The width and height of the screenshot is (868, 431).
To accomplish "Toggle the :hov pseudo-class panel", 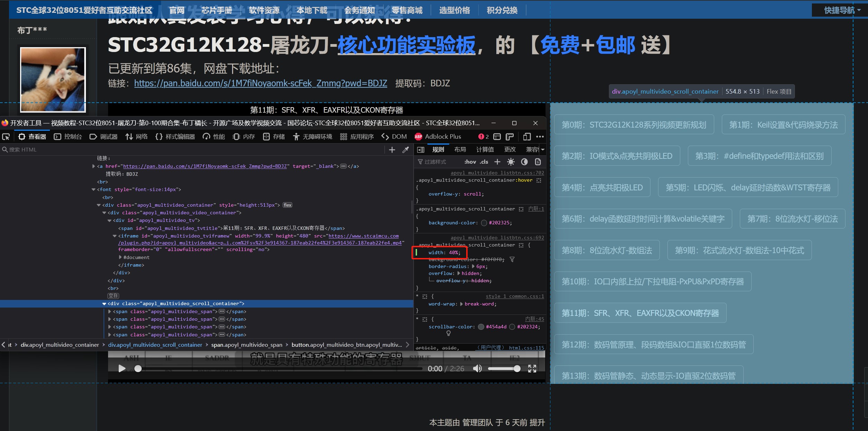I will (x=470, y=162).
